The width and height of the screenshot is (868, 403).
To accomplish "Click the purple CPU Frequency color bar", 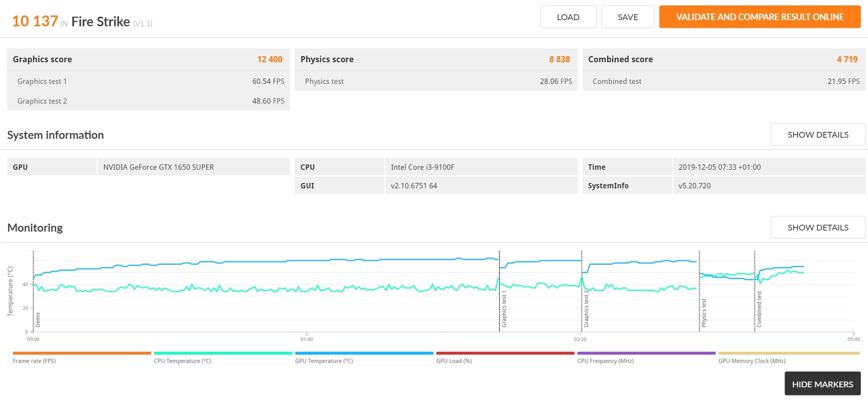I will pyautogui.click(x=646, y=353).
